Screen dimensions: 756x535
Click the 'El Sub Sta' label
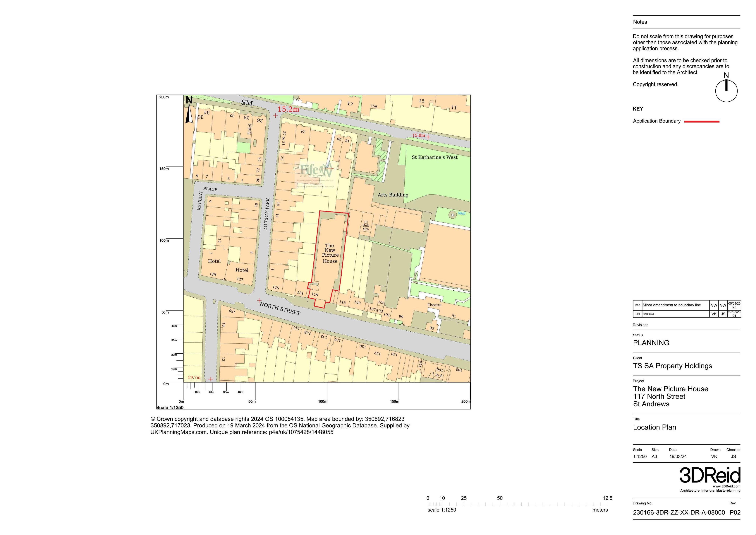[x=366, y=225]
